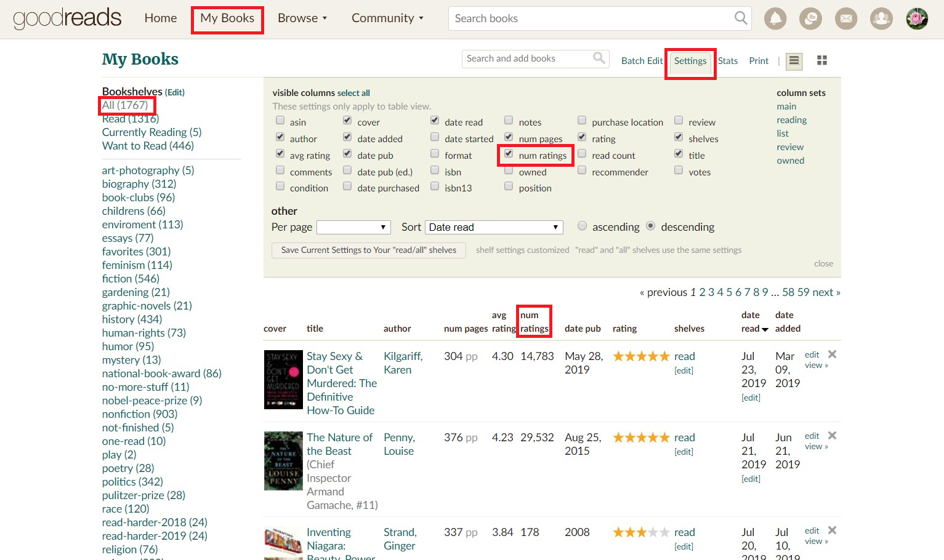The image size is (944, 560).
Task: Click the select all columns link
Action: tap(353, 93)
